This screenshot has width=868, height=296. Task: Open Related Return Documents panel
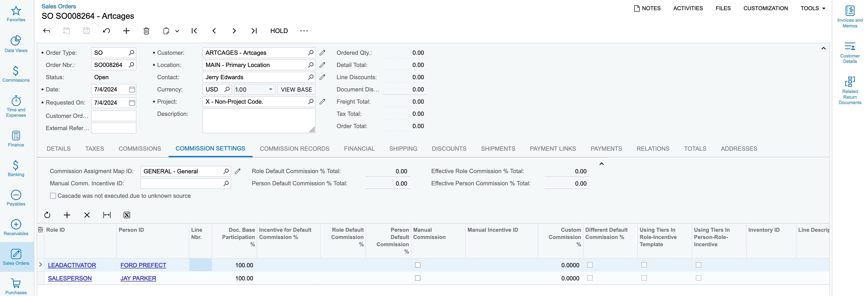(x=849, y=91)
